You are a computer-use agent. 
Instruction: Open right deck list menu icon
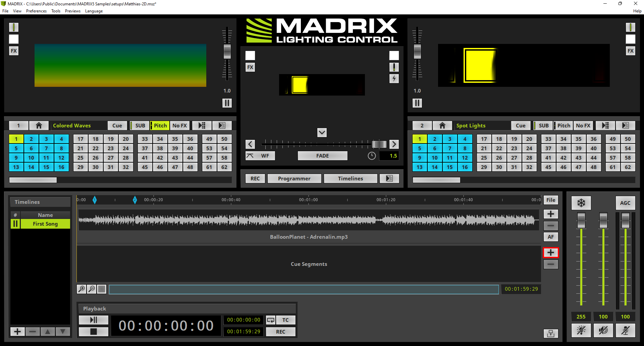point(625,125)
